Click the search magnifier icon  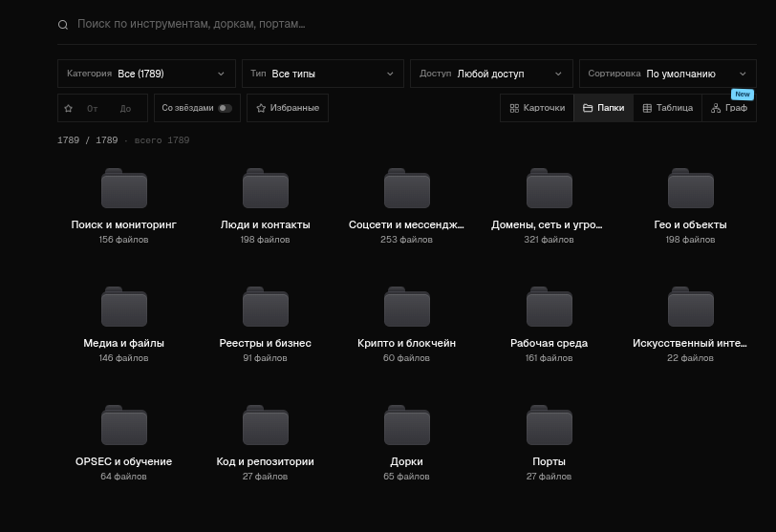click(63, 25)
